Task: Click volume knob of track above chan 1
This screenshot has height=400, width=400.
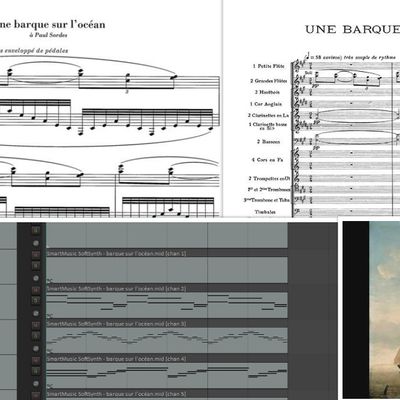Action: click(36, 243)
